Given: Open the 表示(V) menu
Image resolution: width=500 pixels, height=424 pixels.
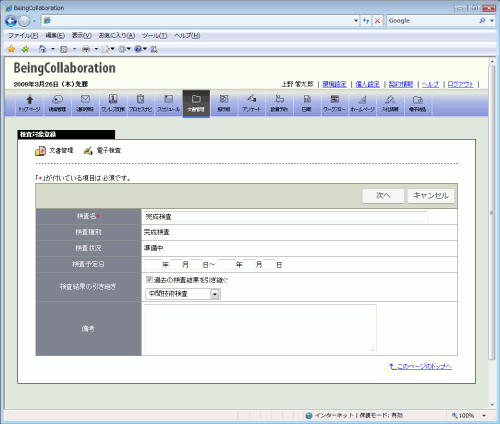Looking at the screenshot, I should pyautogui.click(x=82, y=35).
